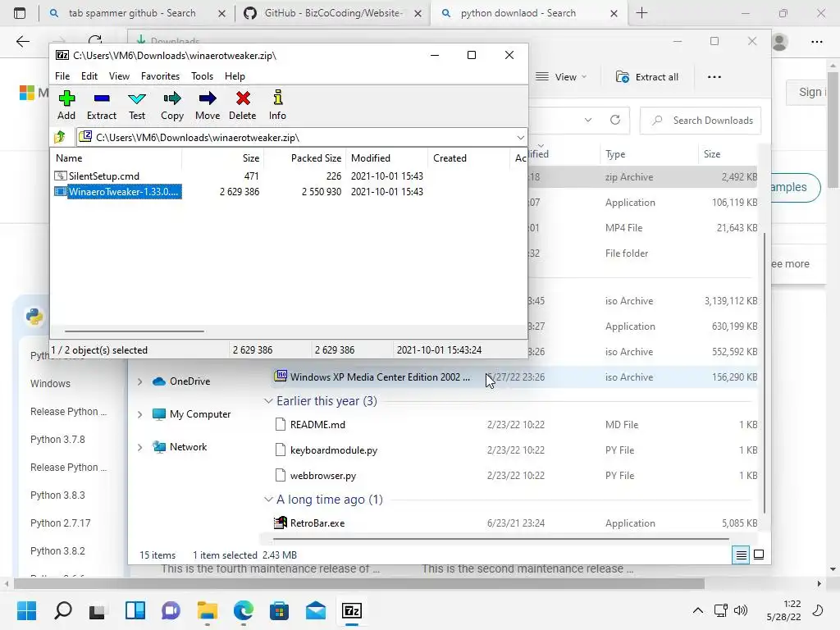Image resolution: width=840 pixels, height=630 pixels.
Task: Click Python 2.7.17 link
Action: (60, 523)
